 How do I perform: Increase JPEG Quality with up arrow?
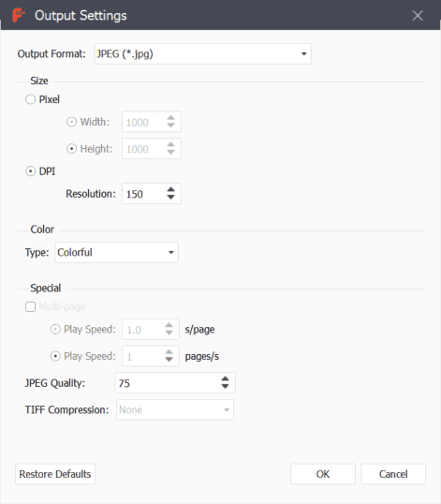225,378
